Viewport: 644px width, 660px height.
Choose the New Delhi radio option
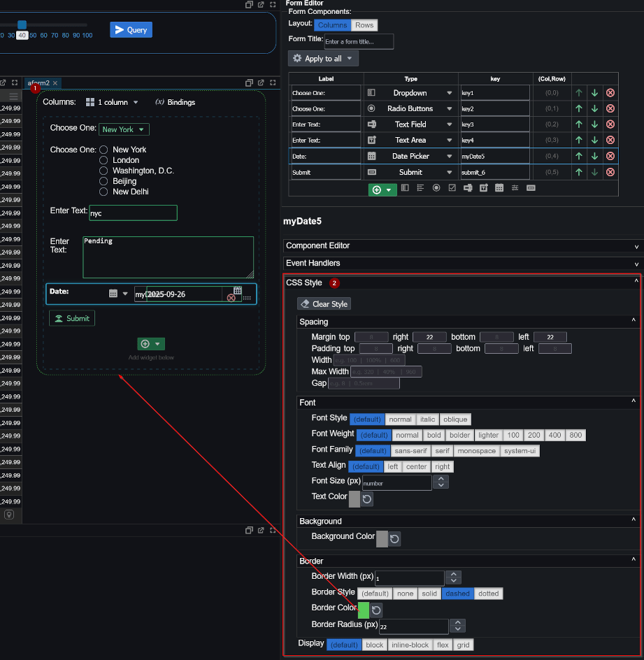click(x=103, y=192)
